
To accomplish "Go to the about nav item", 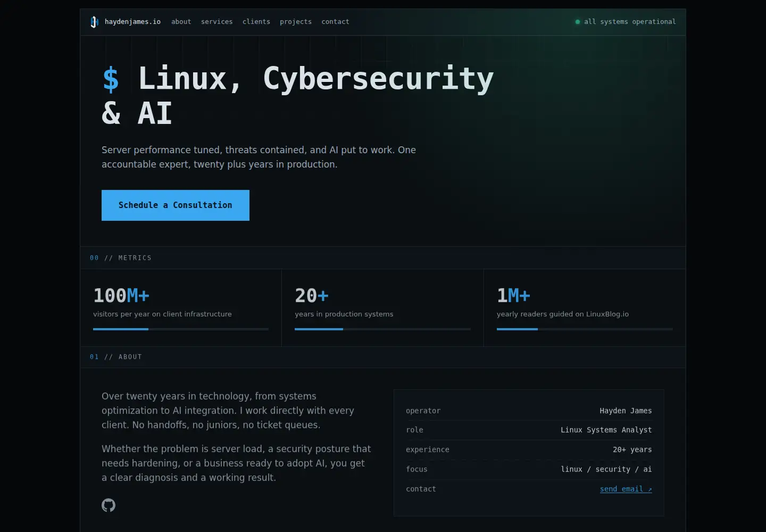I will 181,22.
